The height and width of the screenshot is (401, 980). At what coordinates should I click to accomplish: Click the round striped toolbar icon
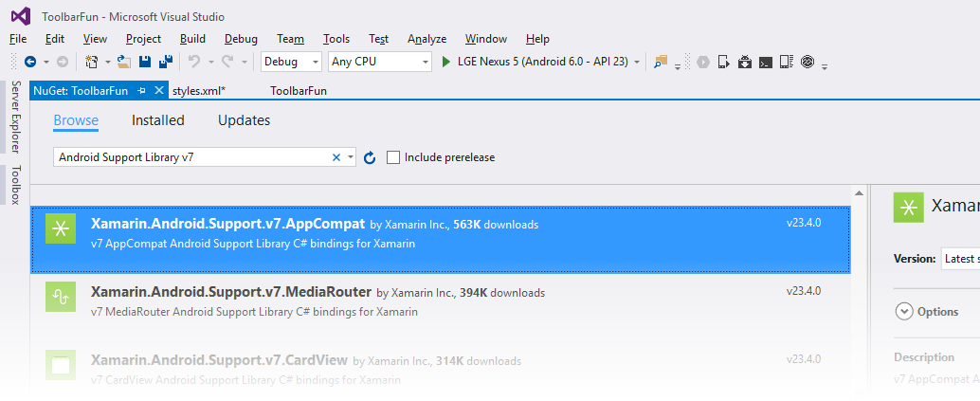(x=808, y=62)
